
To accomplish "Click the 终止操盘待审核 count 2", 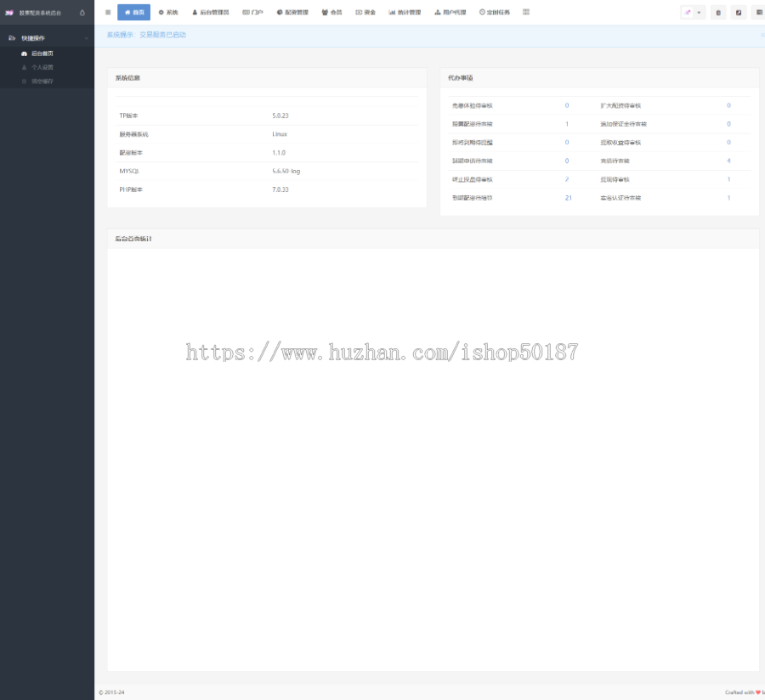I will [x=567, y=179].
